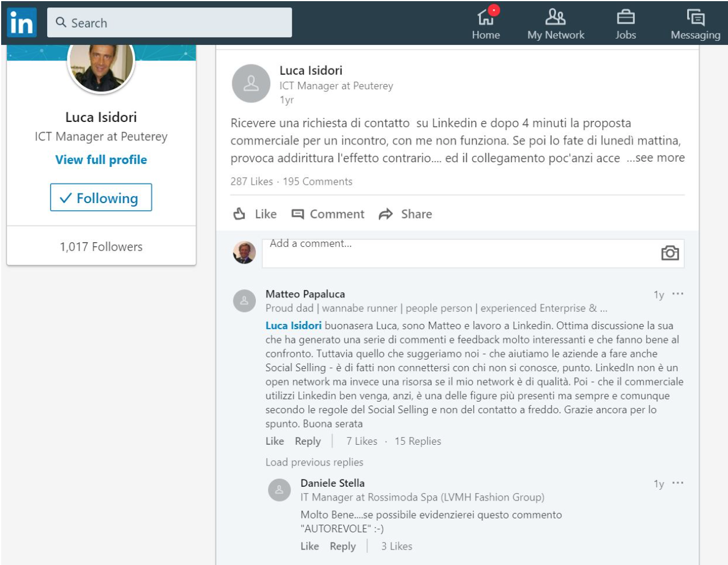Image resolution: width=728 pixels, height=565 pixels.
Task: Click the LinkedIn logo icon
Action: coord(22,23)
